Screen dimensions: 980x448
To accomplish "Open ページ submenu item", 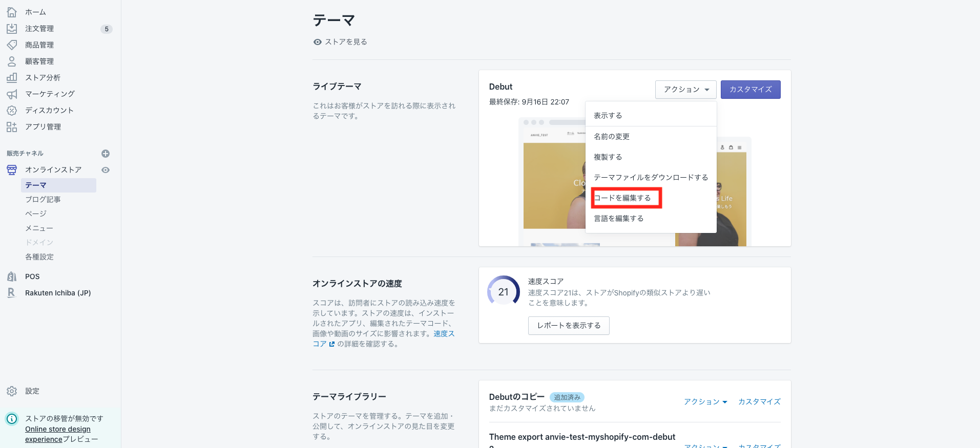I will pyautogui.click(x=36, y=214).
